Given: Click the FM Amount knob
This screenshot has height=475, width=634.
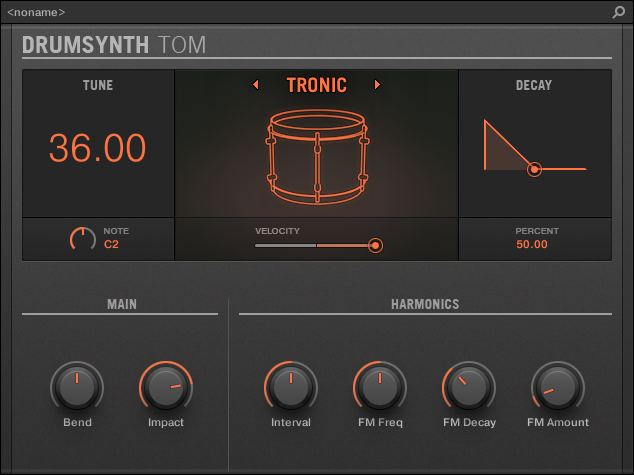Looking at the screenshot, I should 557,387.
